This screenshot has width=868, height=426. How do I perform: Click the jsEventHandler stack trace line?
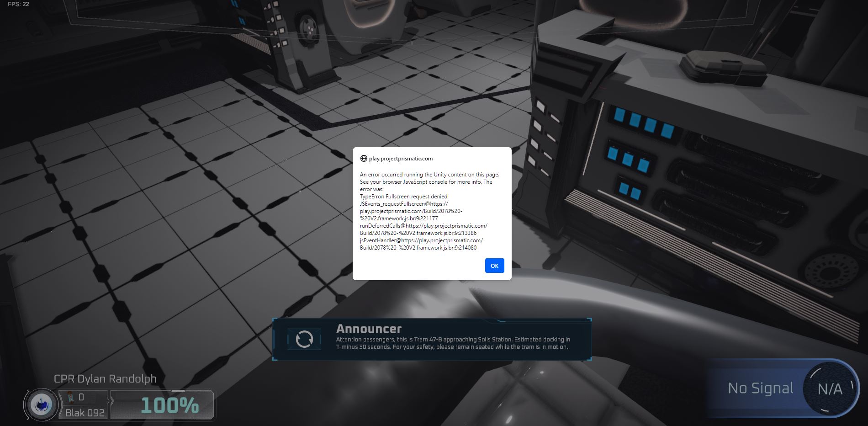(x=421, y=244)
